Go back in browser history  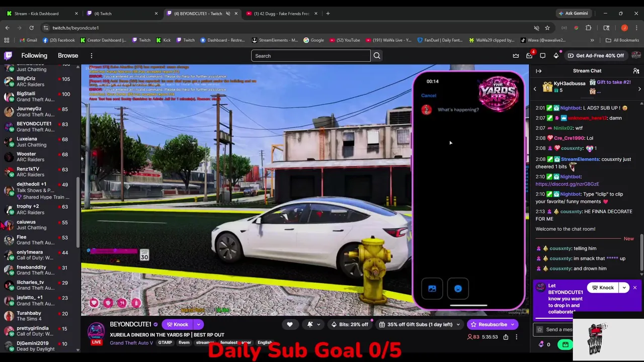click(x=7, y=28)
